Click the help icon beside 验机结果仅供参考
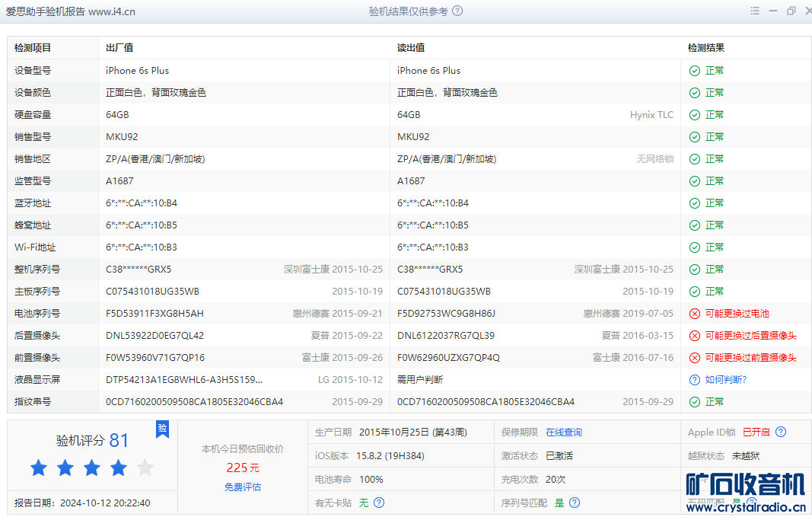This screenshot has height=517, width=812. click(x=457, y=11)
